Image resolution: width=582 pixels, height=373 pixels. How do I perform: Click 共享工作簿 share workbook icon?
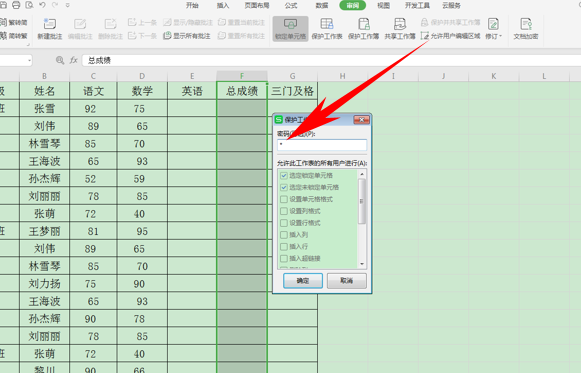(x=400, y=29)
